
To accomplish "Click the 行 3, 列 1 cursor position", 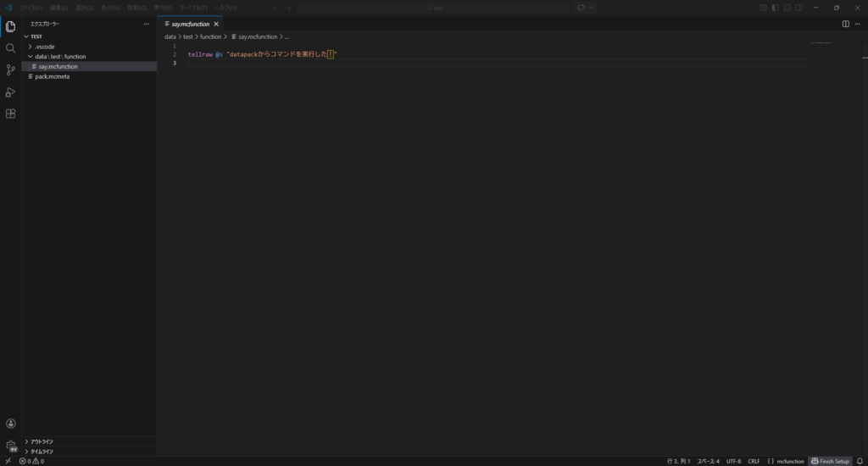I will pyautogui.click(x=679, y=461).
